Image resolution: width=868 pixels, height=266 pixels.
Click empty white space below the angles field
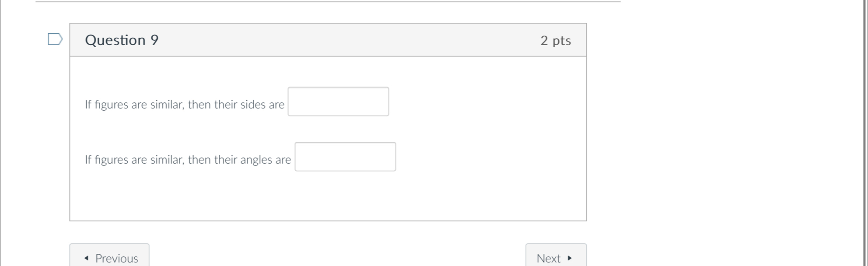(328, 197)
